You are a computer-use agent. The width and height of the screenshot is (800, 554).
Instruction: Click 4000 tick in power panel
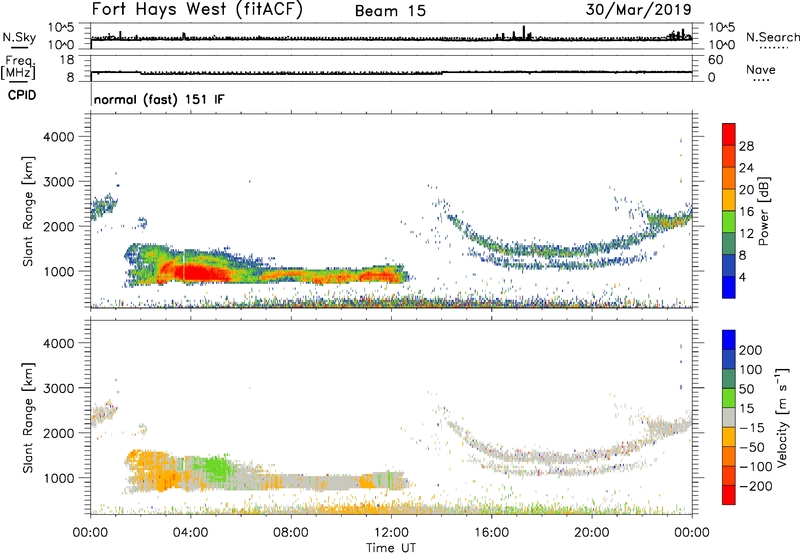click(58, 137)
